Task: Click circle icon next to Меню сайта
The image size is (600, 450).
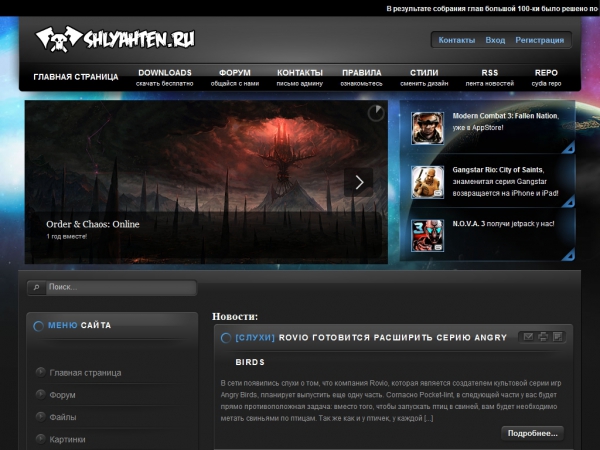Action: coord(38,326)
